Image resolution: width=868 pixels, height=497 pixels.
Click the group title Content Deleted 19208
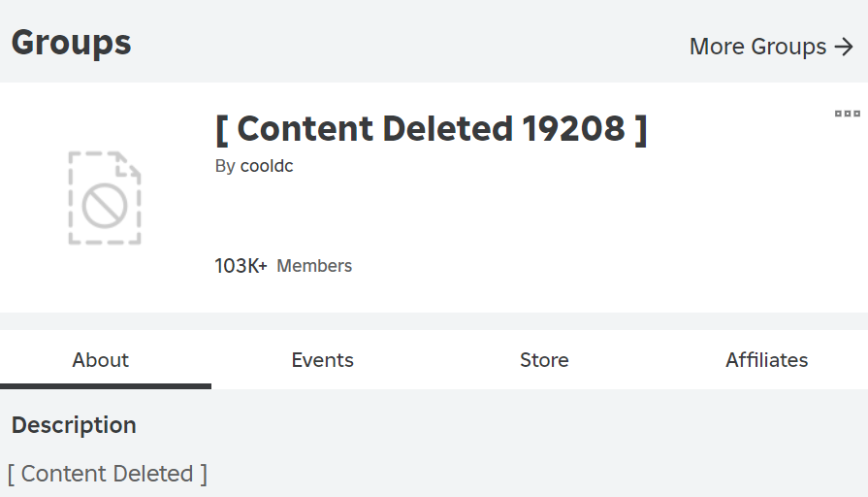tap(431, 129)
